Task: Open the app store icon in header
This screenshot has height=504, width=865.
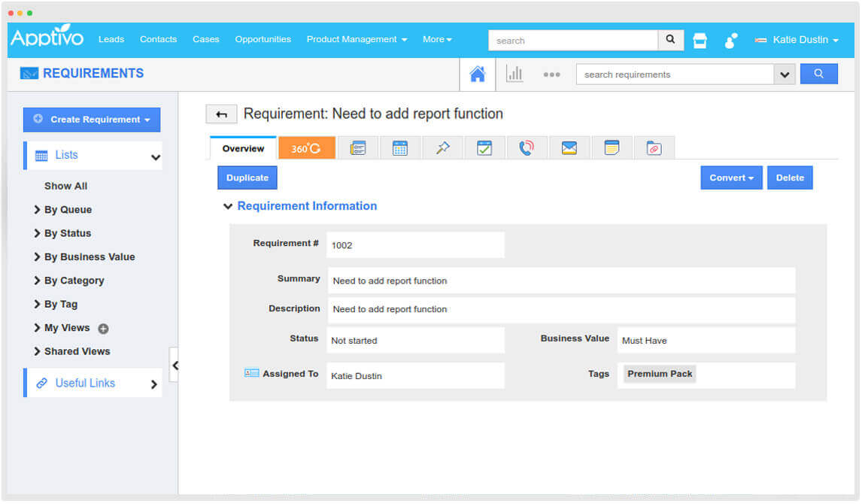Action: (x=700, y=41)
